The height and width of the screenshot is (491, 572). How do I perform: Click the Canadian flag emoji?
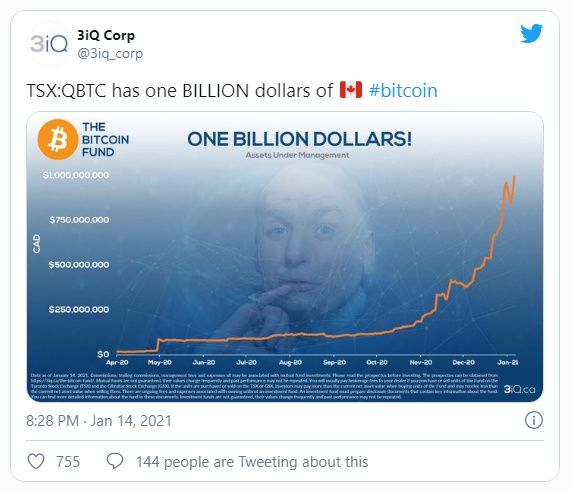point(351,90)
